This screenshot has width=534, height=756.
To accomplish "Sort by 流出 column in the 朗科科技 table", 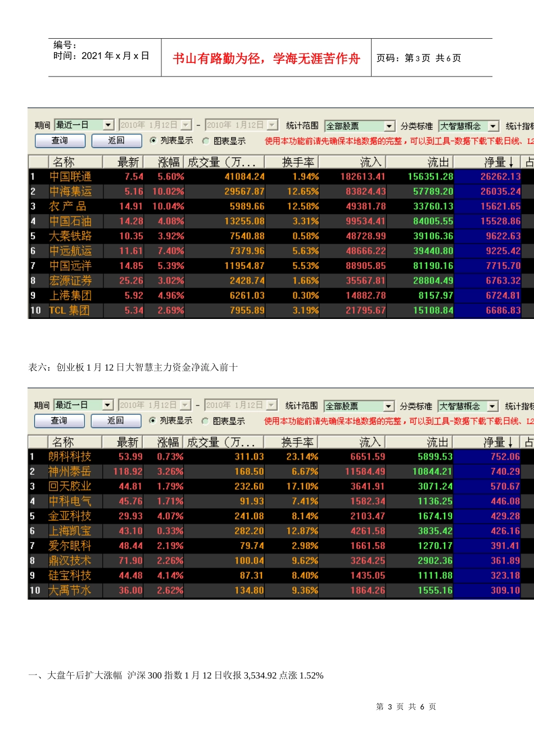I will coord(419,442).
